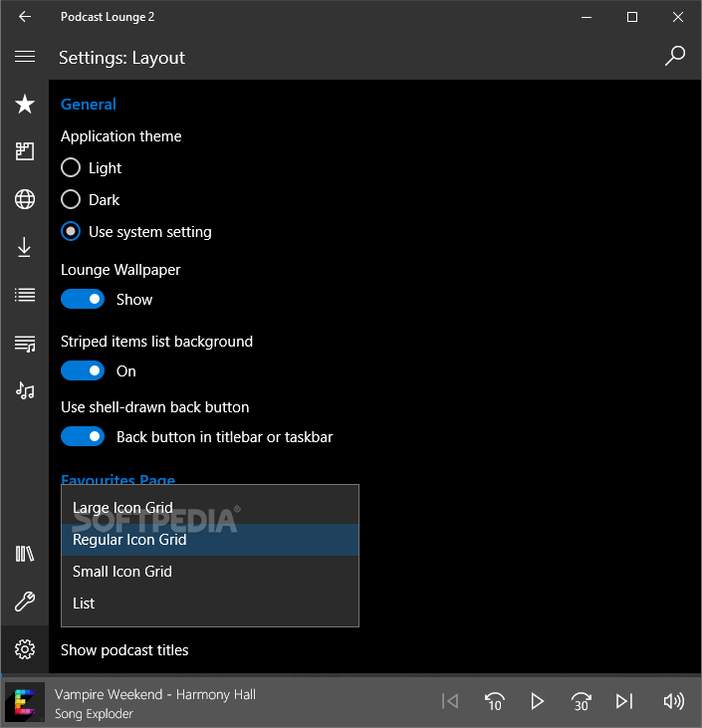Viewport: 702px width, 728px height.
Task: Click Vampire Weekend - Harmony Hall title
Action: tap(155, 694)
